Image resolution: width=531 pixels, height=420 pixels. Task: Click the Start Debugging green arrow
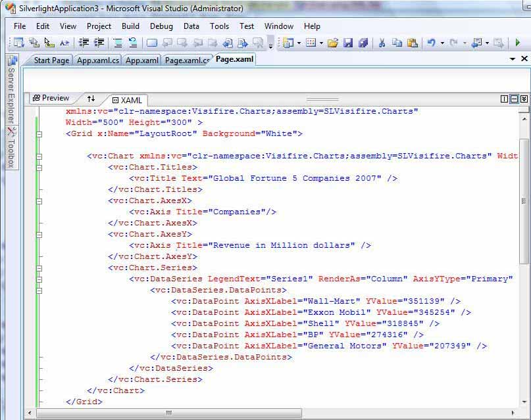coord(519,44)
